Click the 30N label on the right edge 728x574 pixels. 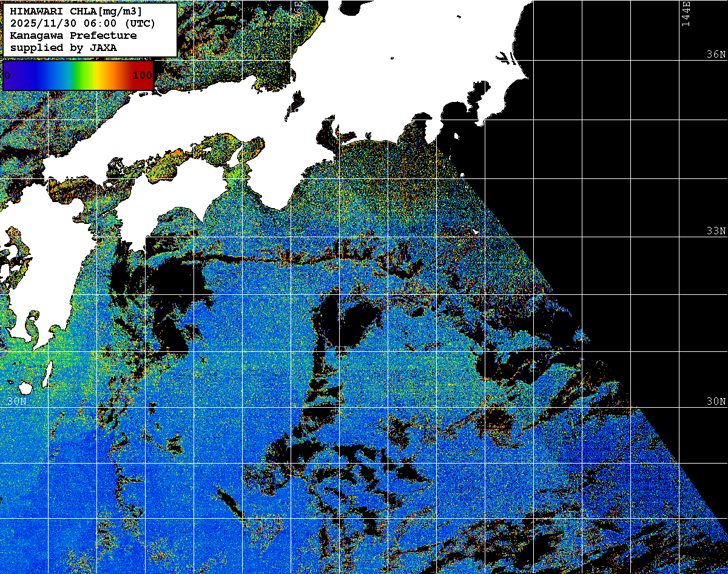click(x=716, y=402)
